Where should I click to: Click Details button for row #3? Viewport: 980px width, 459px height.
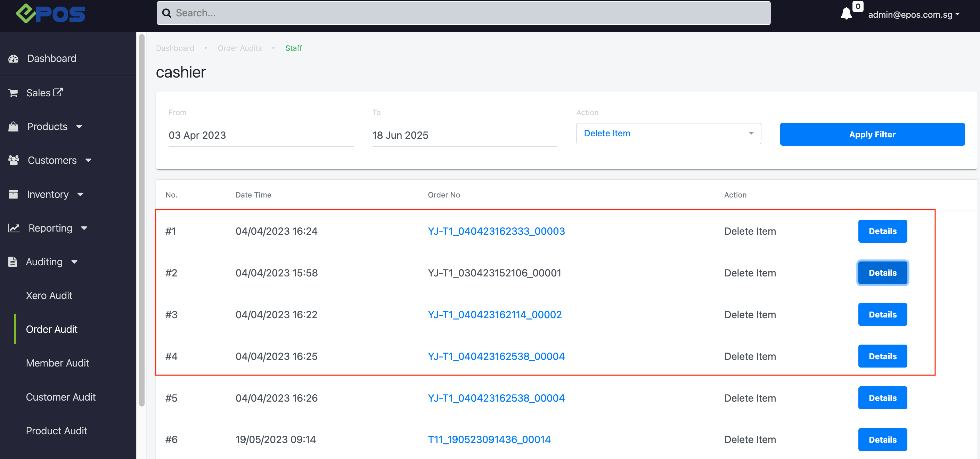[x=882, y=314]
